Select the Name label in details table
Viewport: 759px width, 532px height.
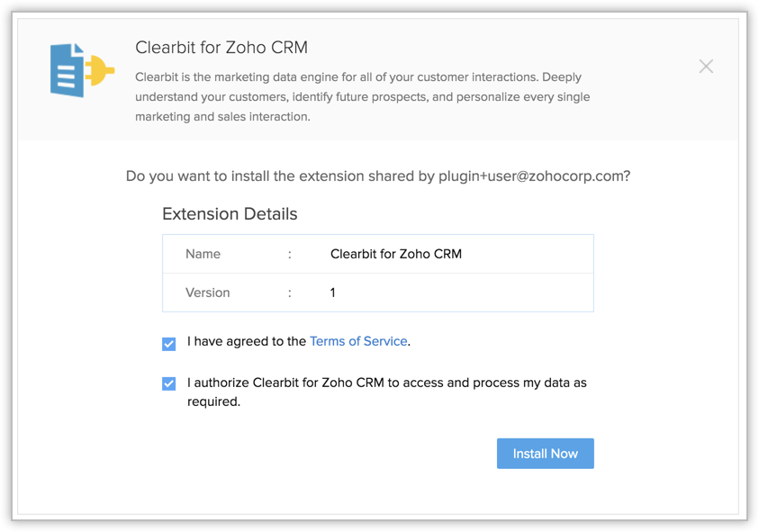click(x=203, y=254)
